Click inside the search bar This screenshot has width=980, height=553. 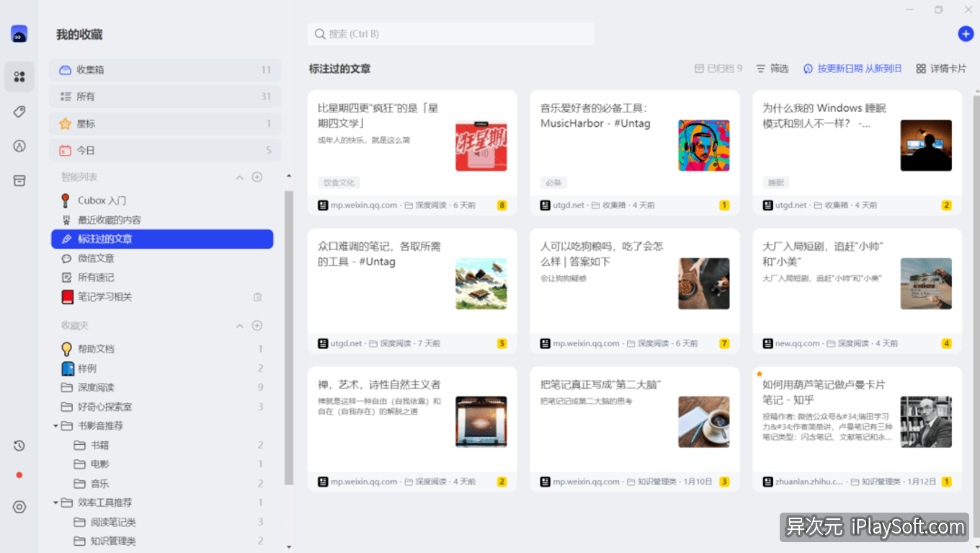coord(451,33)
